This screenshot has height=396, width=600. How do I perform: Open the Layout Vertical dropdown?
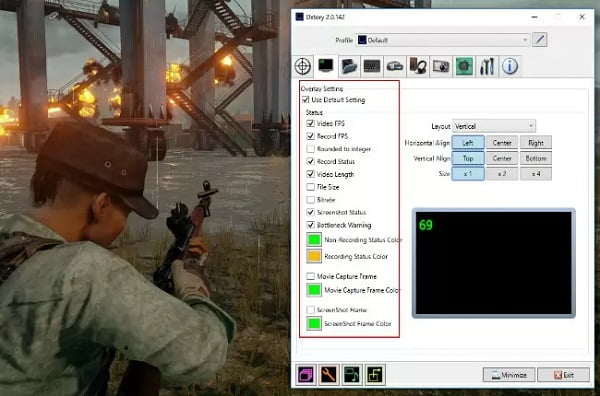494,126
